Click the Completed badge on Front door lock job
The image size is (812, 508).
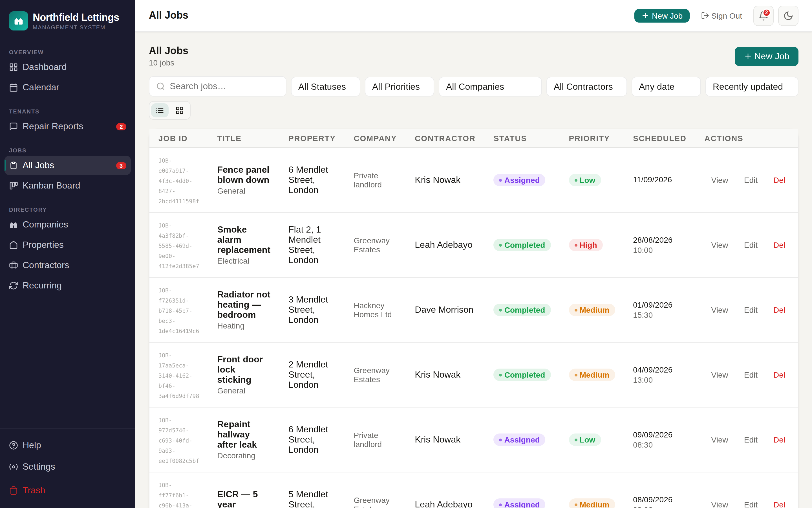click(522, 375)
